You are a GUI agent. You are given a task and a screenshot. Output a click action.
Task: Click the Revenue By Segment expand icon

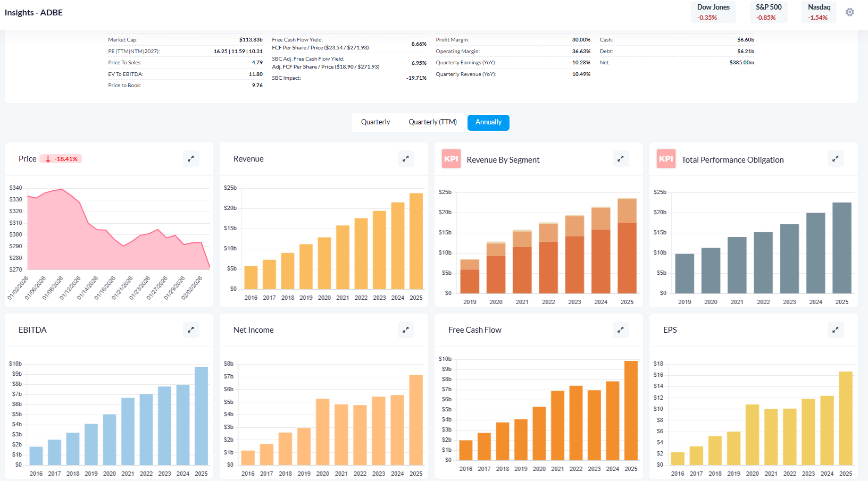[x=621, y=158]
